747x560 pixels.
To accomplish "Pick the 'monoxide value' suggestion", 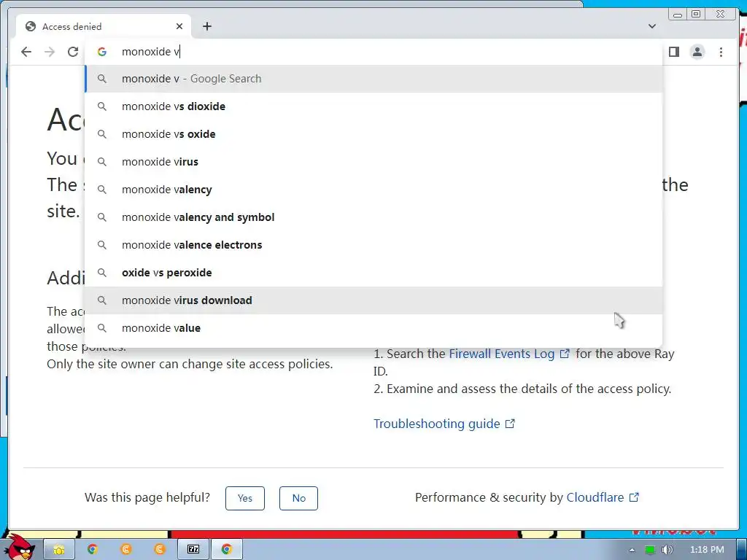I will pos(373,328).
